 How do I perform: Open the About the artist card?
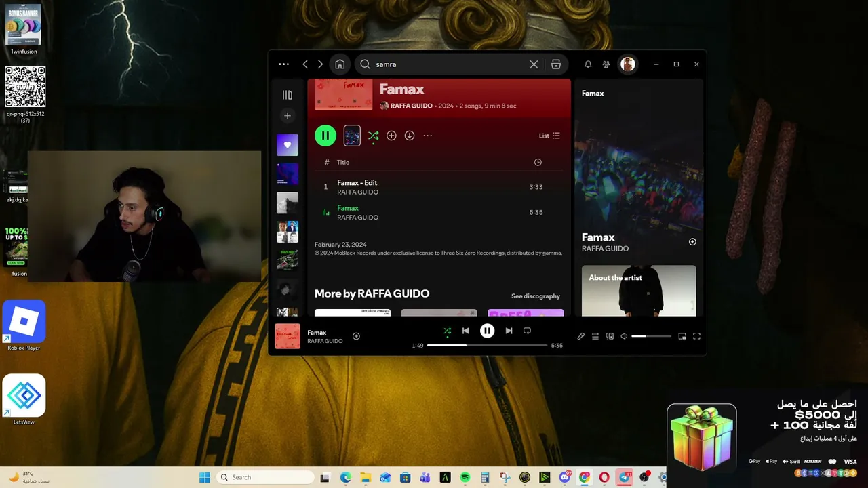coord(639,291)
